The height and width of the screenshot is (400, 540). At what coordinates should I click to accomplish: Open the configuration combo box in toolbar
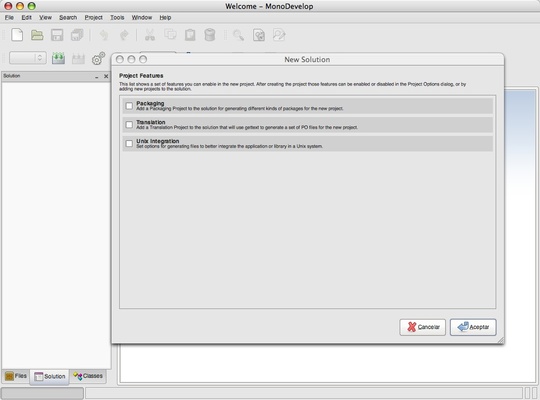[x=28, y=58]
